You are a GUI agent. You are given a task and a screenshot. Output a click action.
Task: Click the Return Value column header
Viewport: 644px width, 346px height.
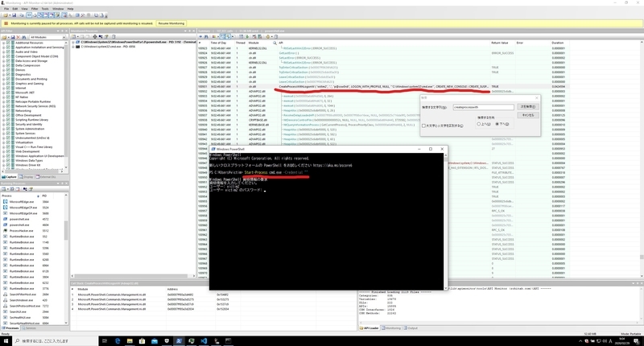click(500, 43)
